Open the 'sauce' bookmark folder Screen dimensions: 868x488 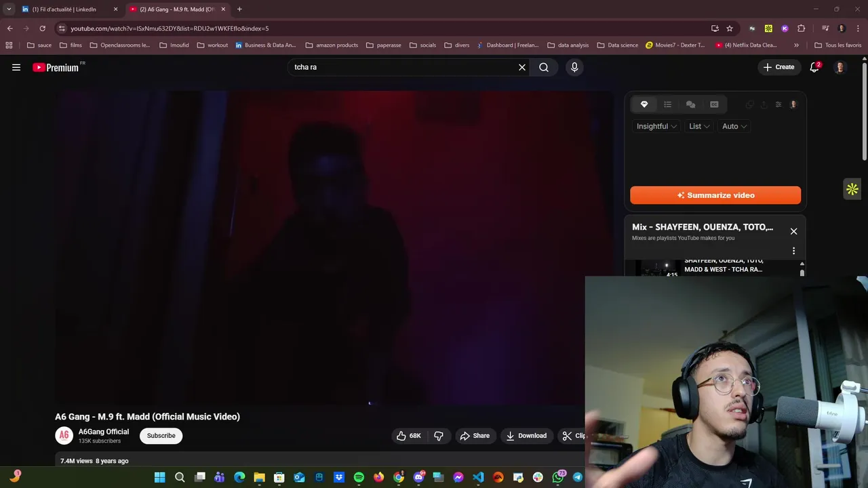pos(39,45)
